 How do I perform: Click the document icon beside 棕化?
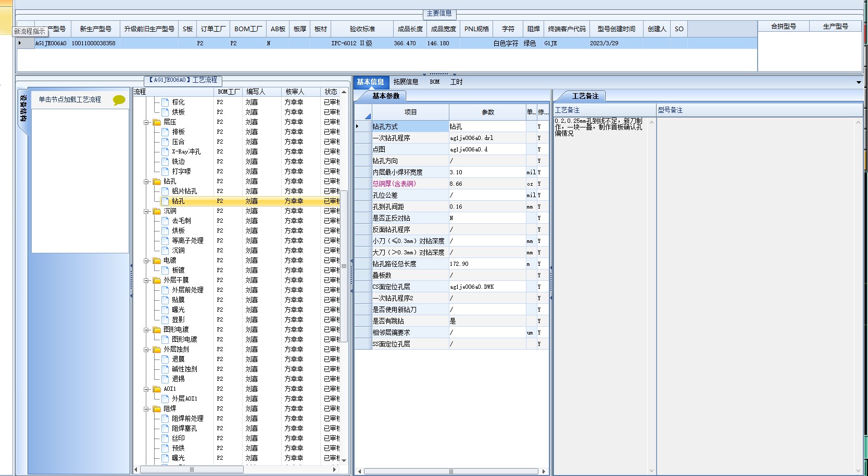165,102
